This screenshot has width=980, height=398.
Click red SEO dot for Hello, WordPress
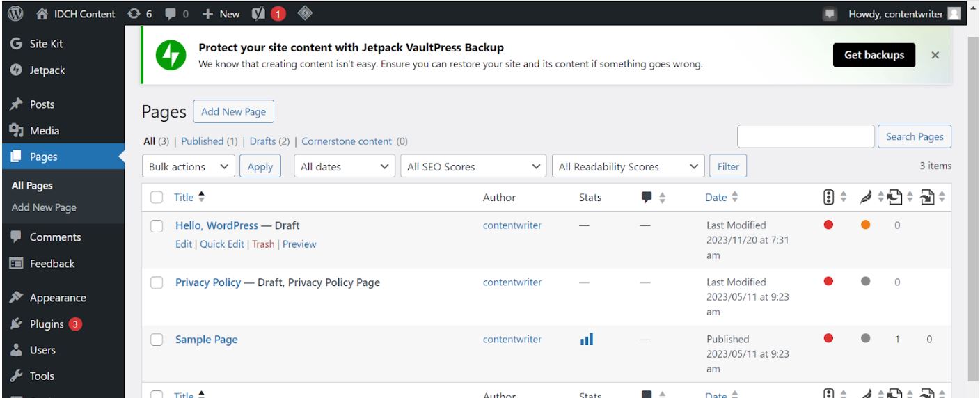tap(828, 225)
